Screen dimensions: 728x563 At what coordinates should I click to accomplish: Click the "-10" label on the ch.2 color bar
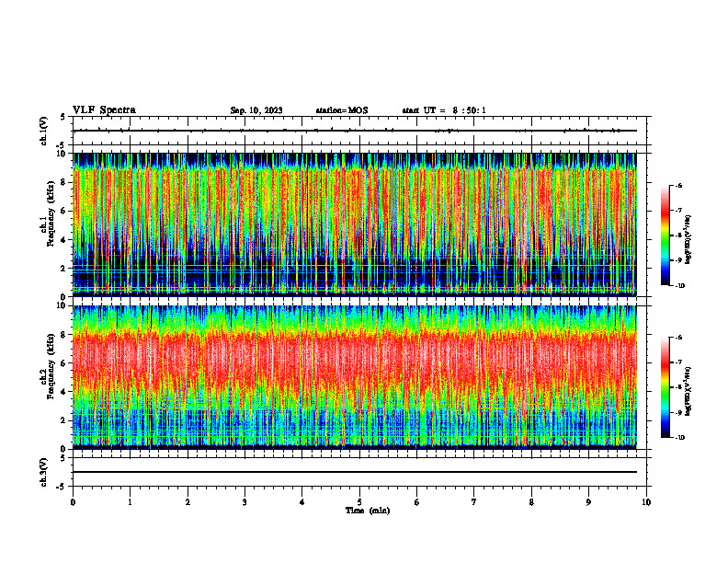click(679, 438)
